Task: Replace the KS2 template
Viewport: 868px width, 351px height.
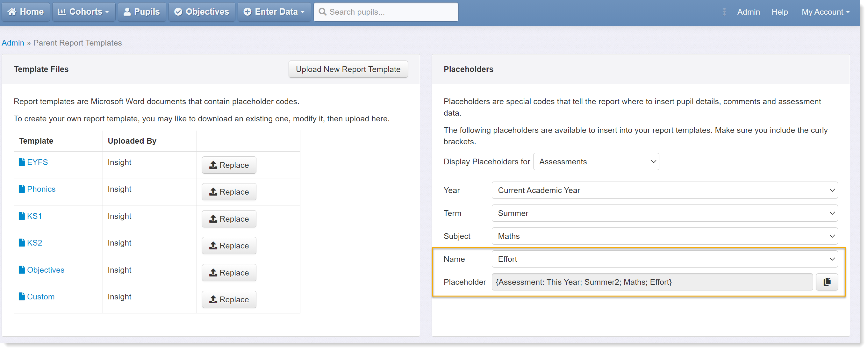Action: [x=229, y=246]
